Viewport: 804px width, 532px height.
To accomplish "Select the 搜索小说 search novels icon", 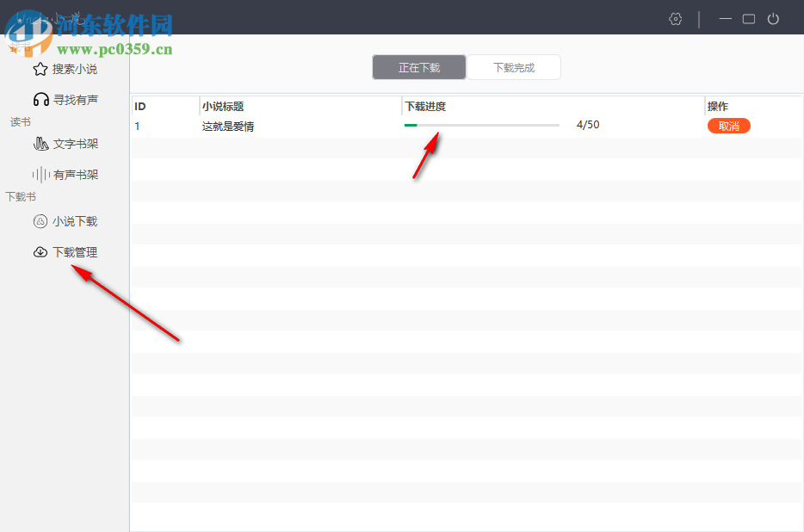I will coord(40,69).
